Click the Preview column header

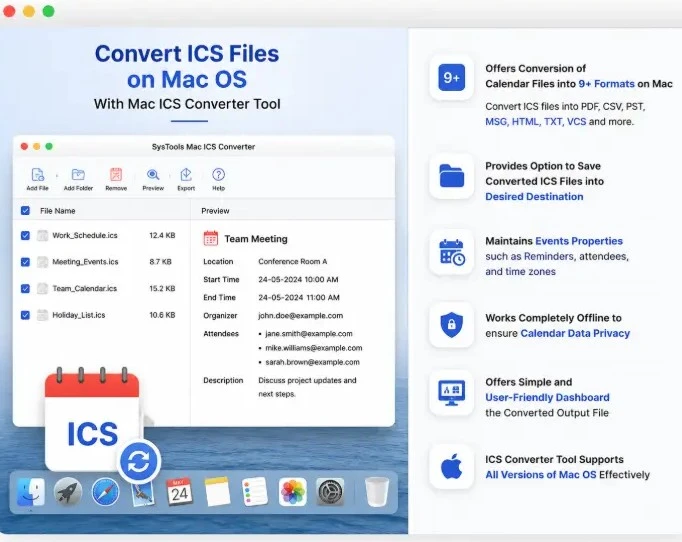click(x=215, y=211)
